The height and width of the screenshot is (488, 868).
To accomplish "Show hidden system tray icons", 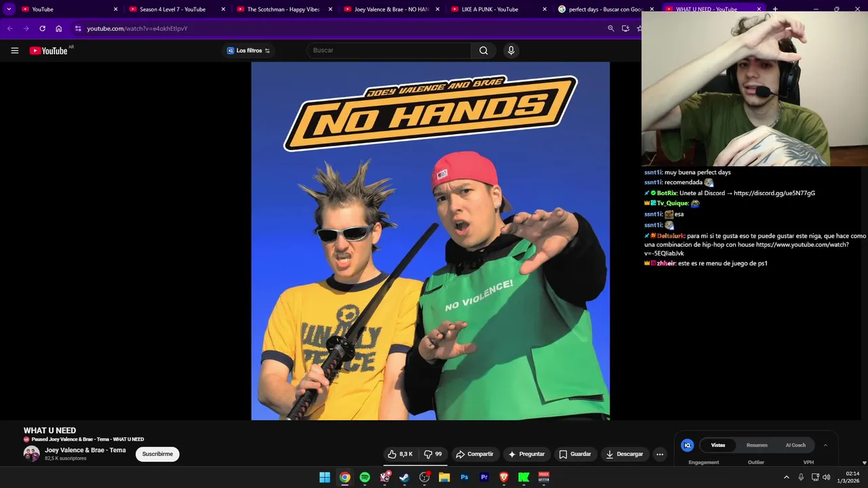I will tap(787, 477).
